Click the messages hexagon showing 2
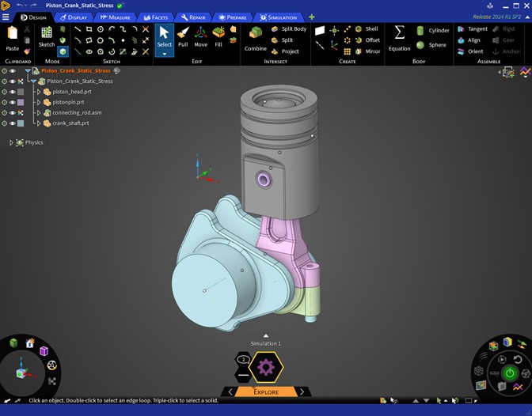This screenshot has height=416, width=532. tap(243, 360)
